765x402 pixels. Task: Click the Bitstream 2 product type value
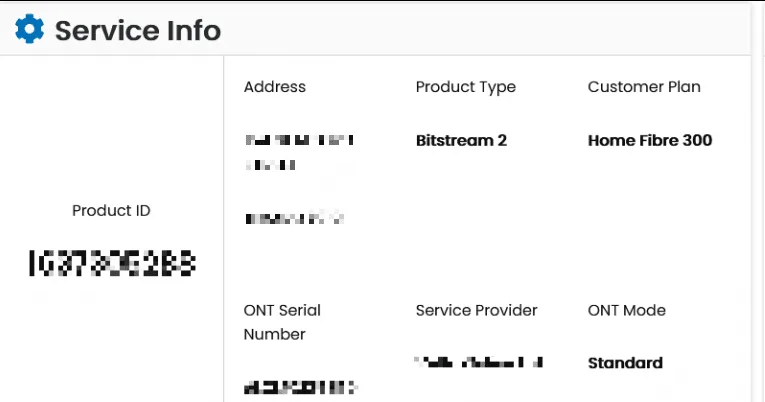461,141
